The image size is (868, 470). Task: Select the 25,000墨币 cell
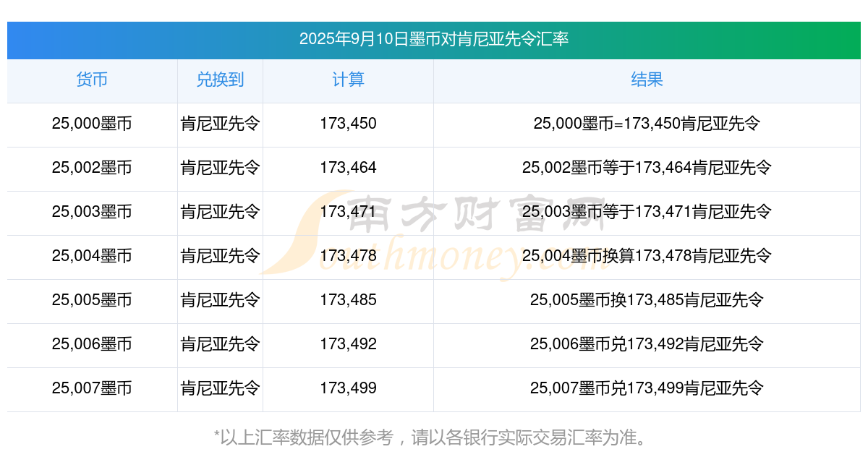(x=92, y=124)
